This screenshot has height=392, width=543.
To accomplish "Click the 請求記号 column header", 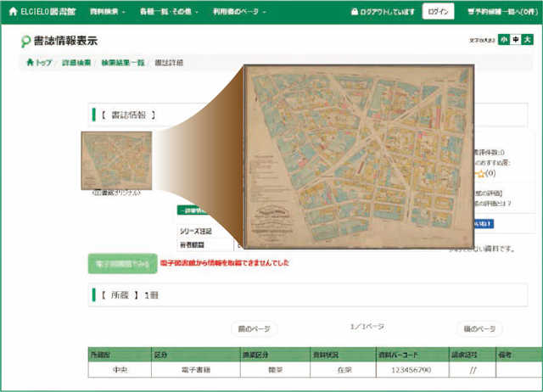I will [473, 355].
